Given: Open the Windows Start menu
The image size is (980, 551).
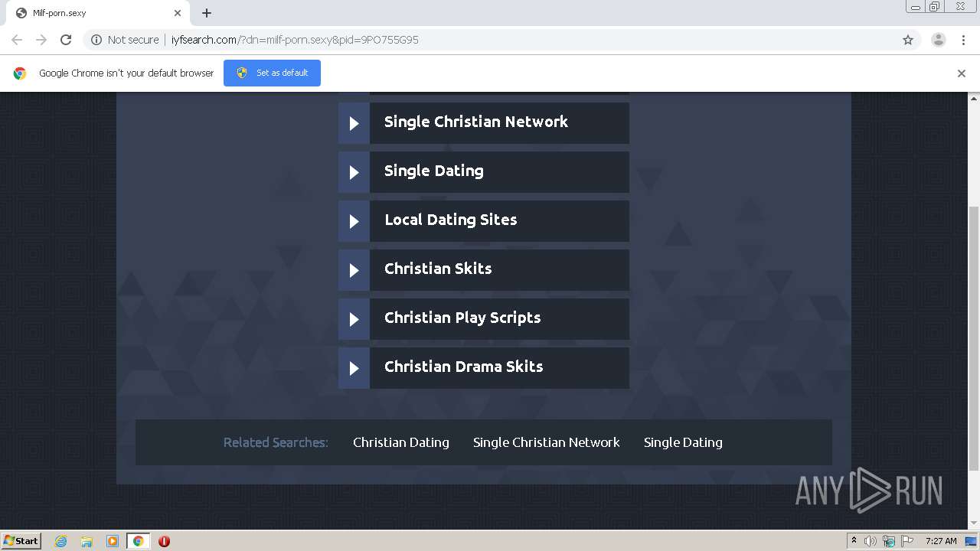Looking at the screenshot, I should click(x=21, y=541).
